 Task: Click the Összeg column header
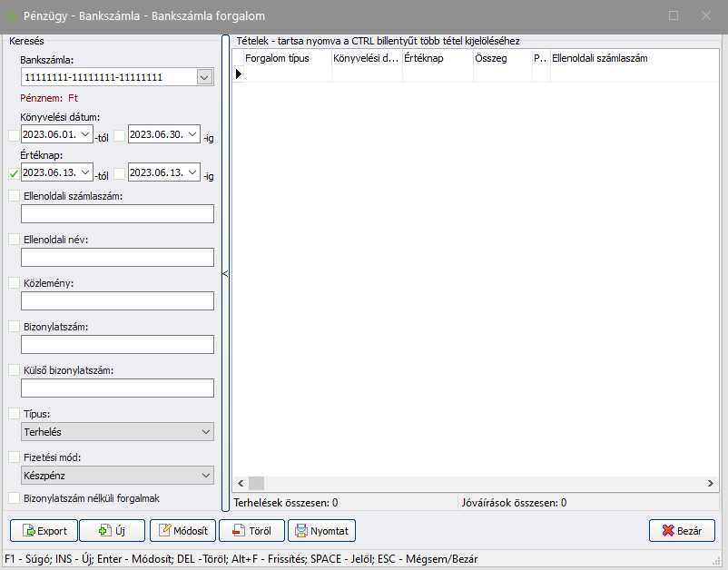pos(501,58)
